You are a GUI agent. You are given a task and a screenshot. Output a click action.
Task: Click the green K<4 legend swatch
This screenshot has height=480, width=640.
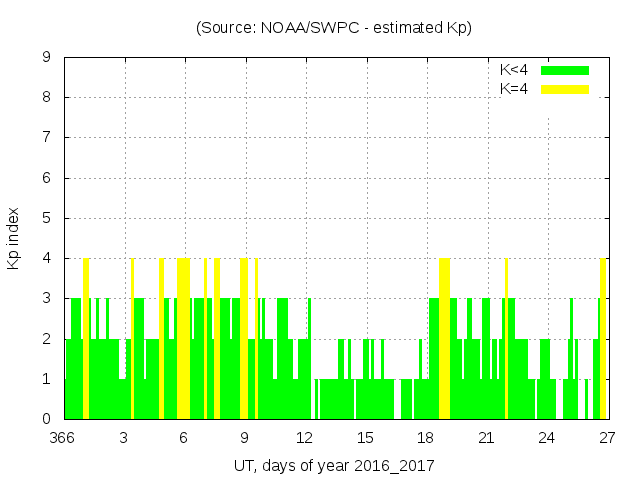pos(565,70)
